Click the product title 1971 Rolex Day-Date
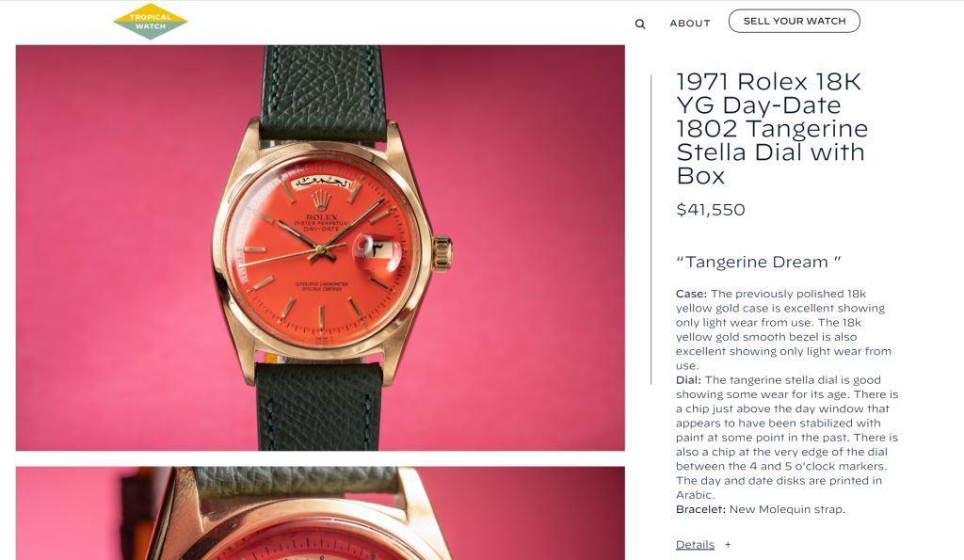Screen dimensions: 964x560 pyautogui.click(x=772, y=129)
